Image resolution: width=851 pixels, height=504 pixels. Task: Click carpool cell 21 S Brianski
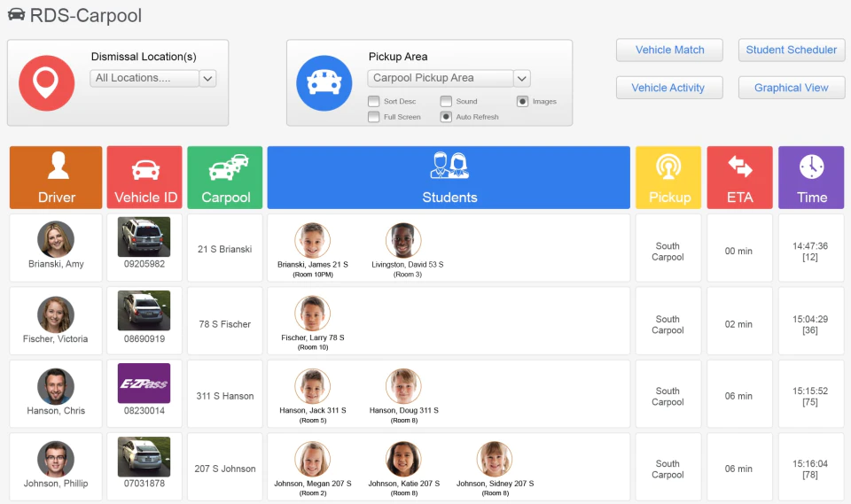click(224, 249)
